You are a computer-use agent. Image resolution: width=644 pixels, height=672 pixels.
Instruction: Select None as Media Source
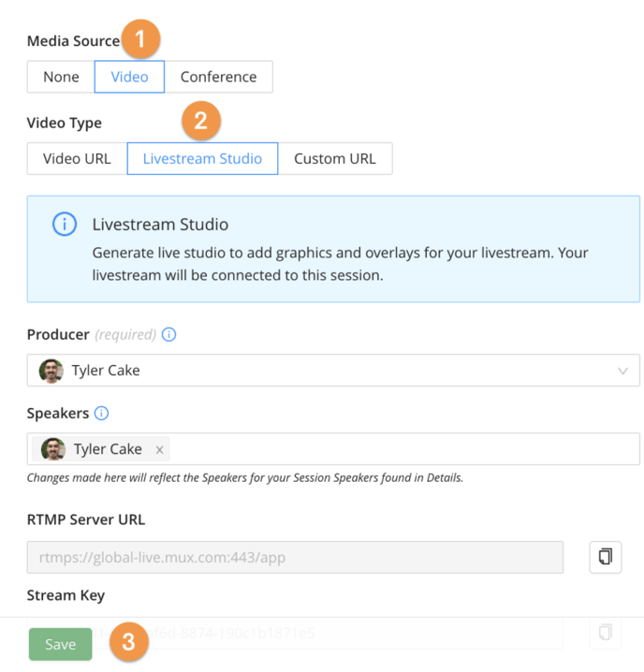coord(61,77)
